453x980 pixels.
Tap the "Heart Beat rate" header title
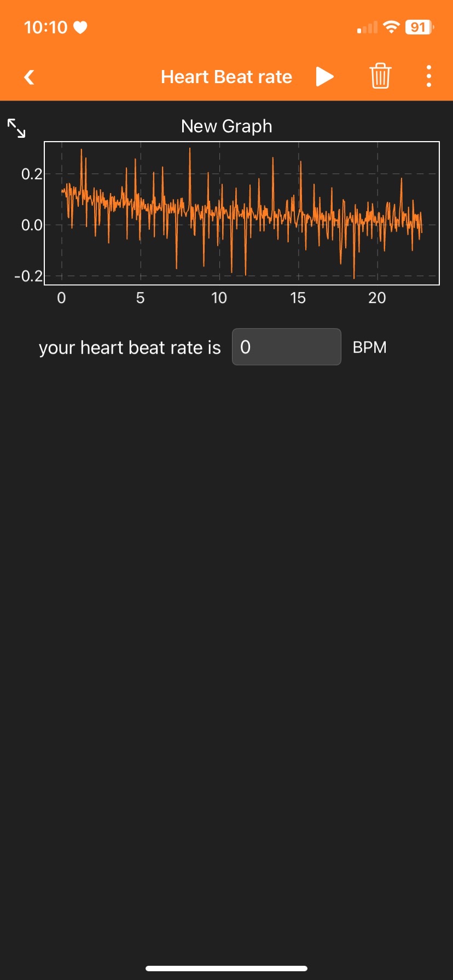click(x=226, y=77)
